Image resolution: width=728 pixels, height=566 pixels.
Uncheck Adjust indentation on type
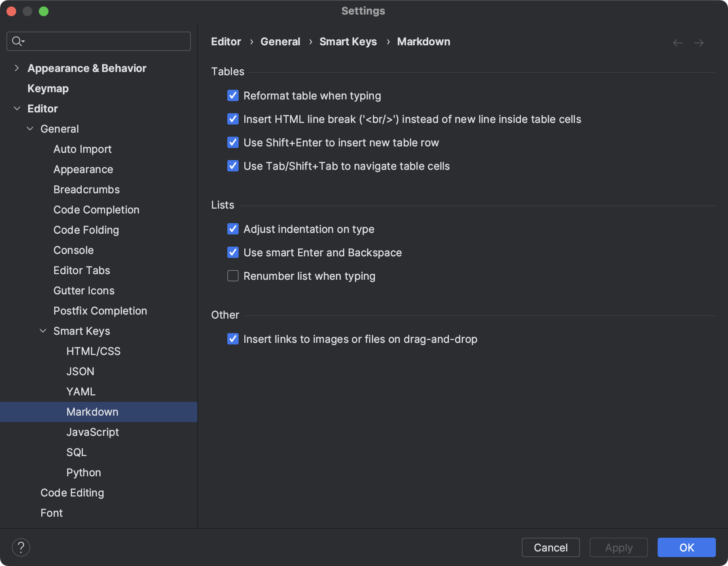click(x=233, y=229)
